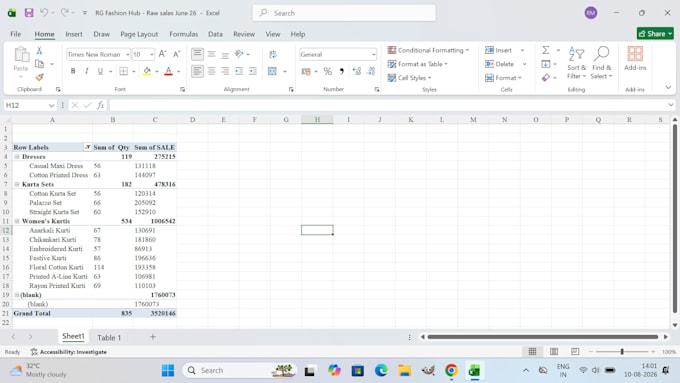Switch to the Data tab
This screenshot has height=383, width=680.
pos(215,34)
